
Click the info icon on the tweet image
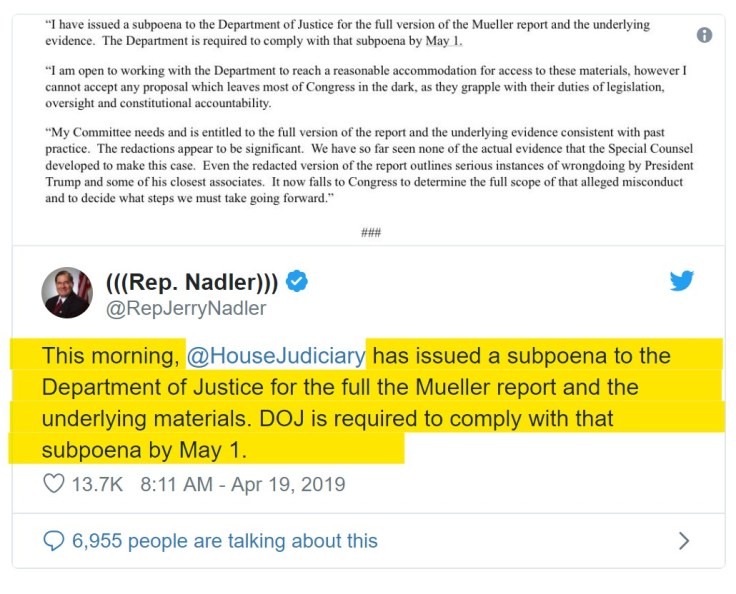704,35
